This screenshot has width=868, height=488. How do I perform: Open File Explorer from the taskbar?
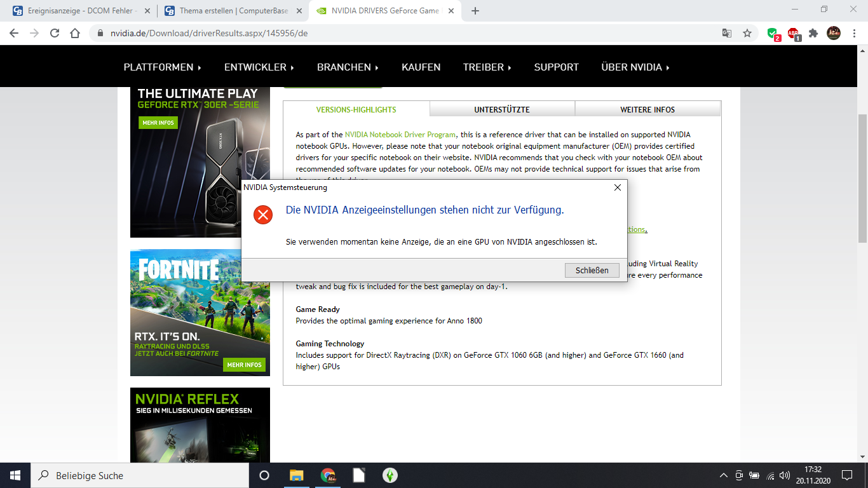[296, 475]
